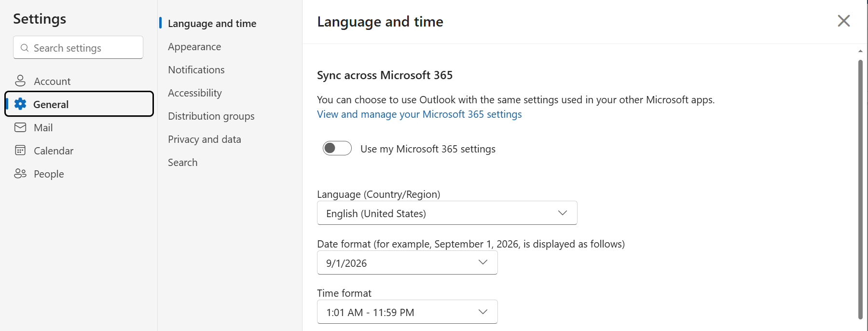
Task: Click the Calendar icon in sidebar
Action: pyautogui.click(x=20, y=151)
